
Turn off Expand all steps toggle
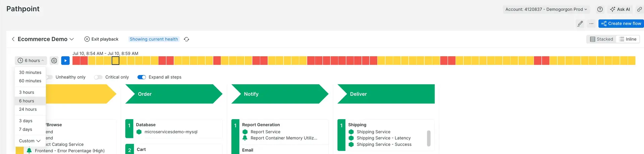142,77
